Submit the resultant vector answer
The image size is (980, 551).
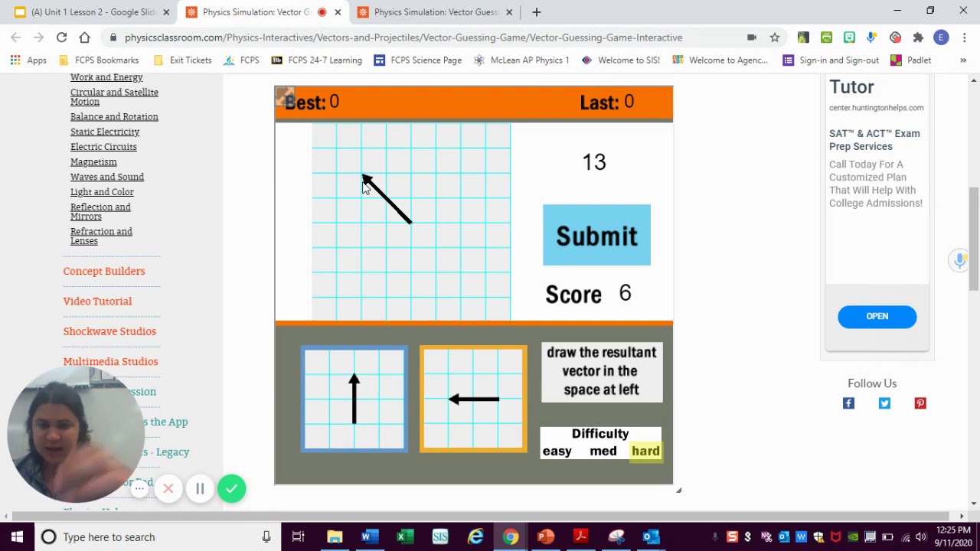click(x=596, y=235)
